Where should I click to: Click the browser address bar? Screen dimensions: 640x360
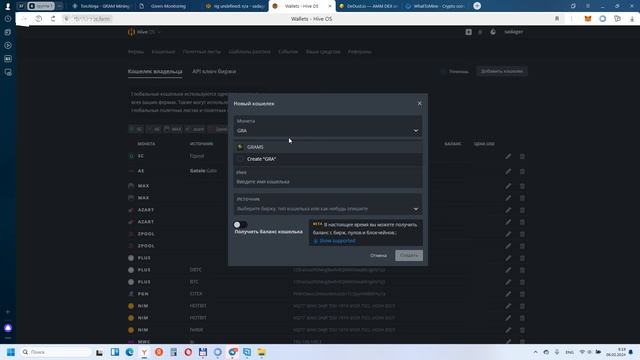click(x=310, y=19)
